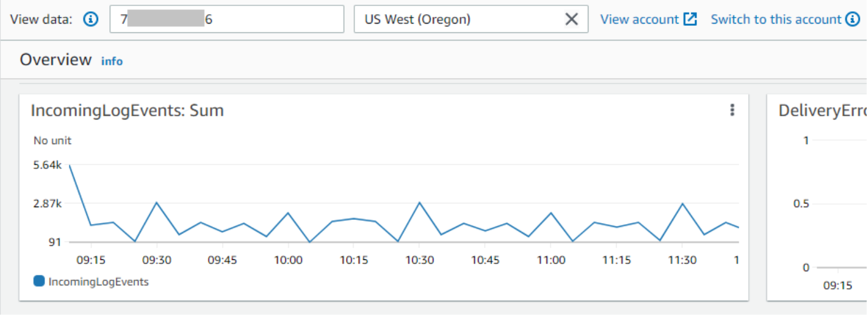Click the 5.64k peak at chart start
Viewport: 868px width, 317px height.
(70, 165)
